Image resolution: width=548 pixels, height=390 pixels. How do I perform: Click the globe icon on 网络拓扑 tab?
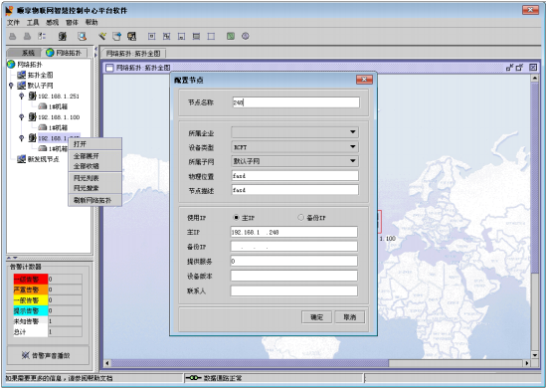[50, 53]
